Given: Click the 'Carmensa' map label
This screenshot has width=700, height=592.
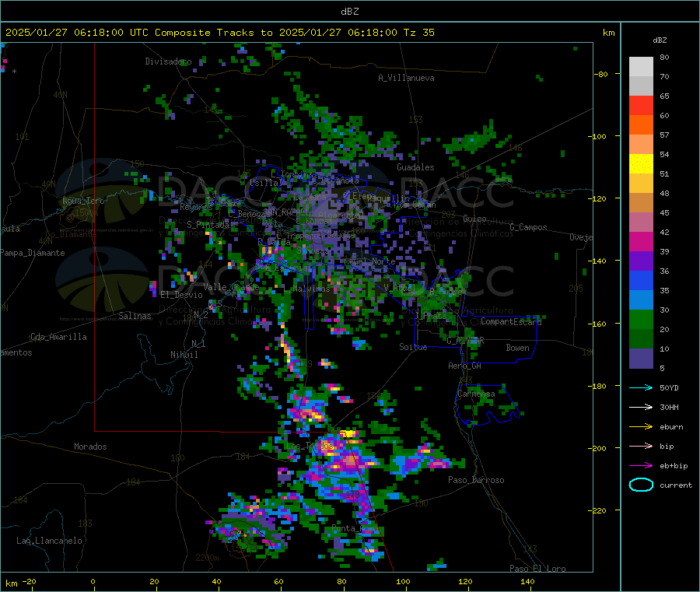Looking at the screenshot, I should (476, 394).
